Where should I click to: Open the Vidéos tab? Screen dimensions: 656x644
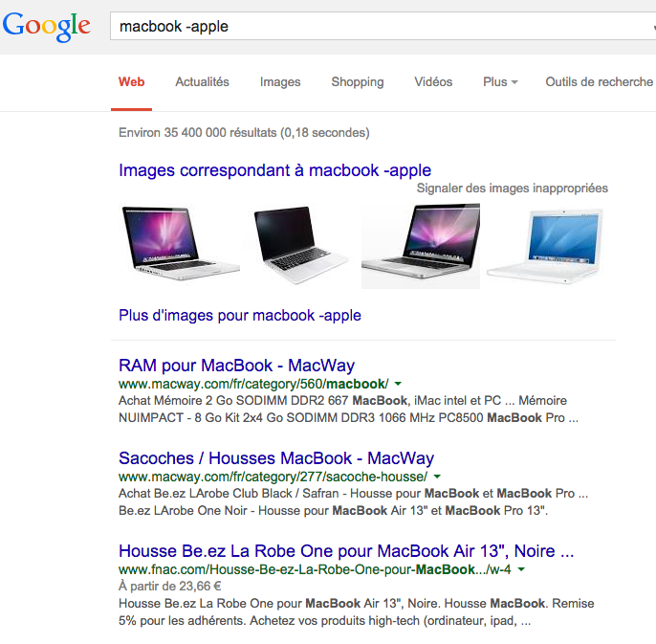pyautogui.click(x=433, y=81)
